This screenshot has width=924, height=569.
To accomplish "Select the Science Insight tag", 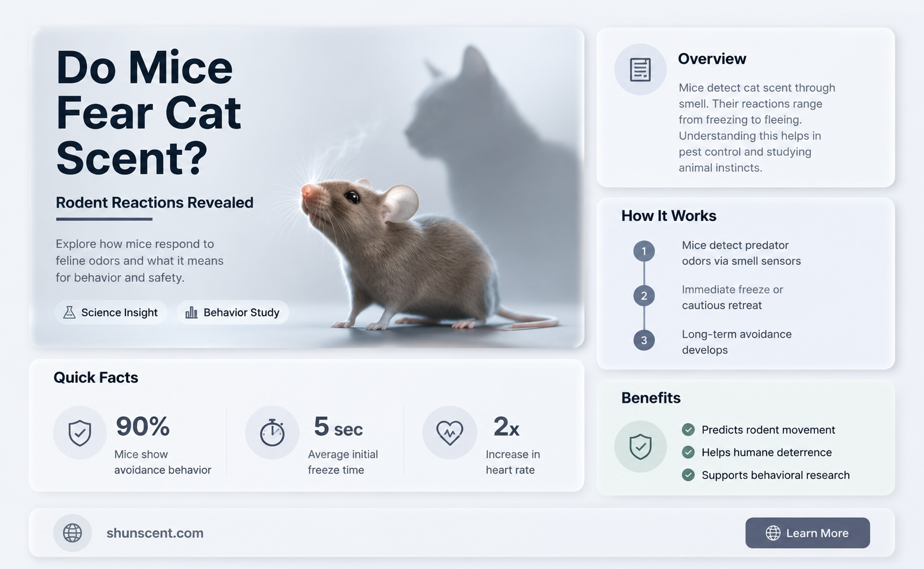I will pyautogui.click(x=111, y=312).
